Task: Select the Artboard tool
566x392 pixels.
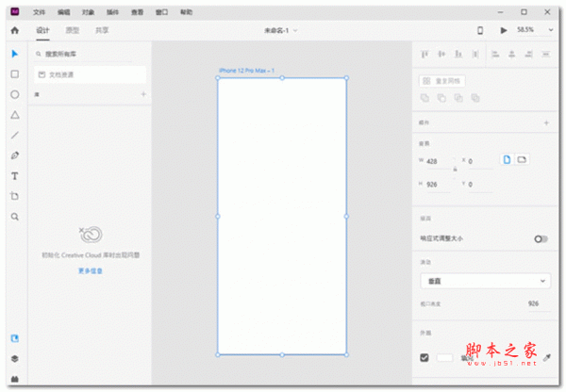Action: 15,196
